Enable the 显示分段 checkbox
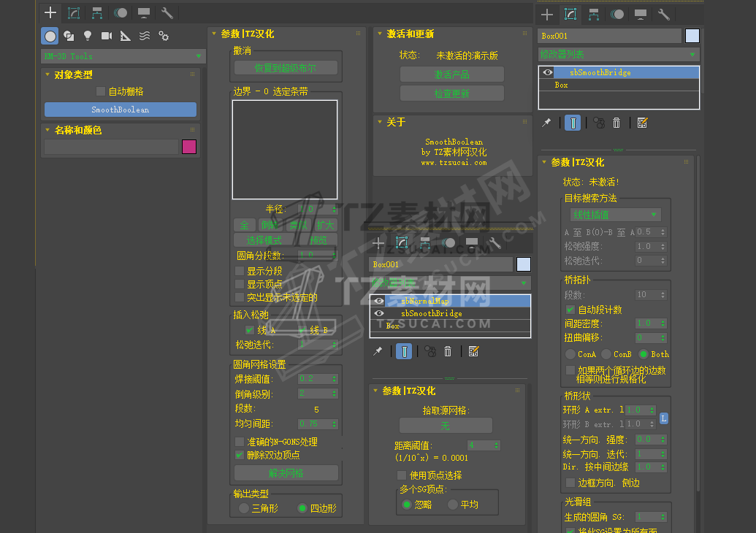 (240, 270)
